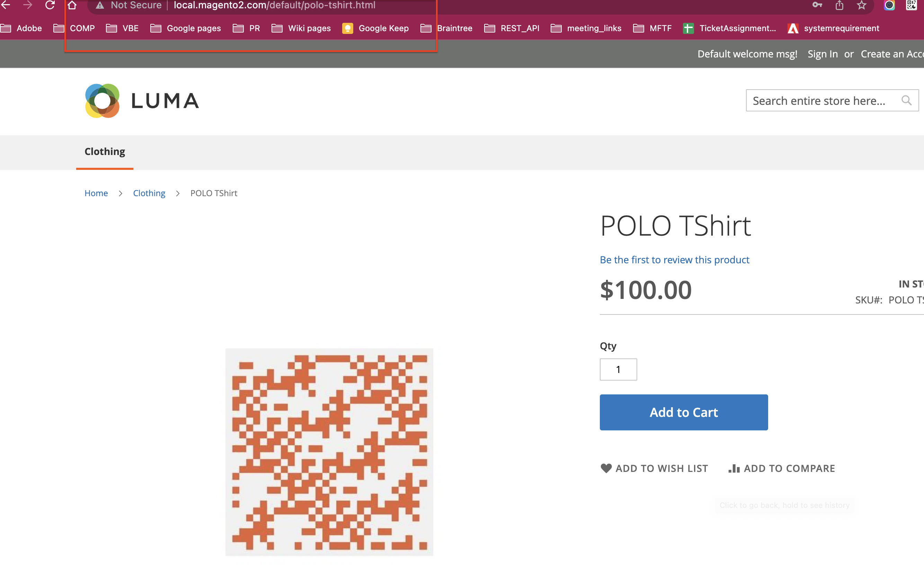Screen dimensions: 924x575
Task: Expand the REST_API bookmark folder
Action: click(512, 28)
